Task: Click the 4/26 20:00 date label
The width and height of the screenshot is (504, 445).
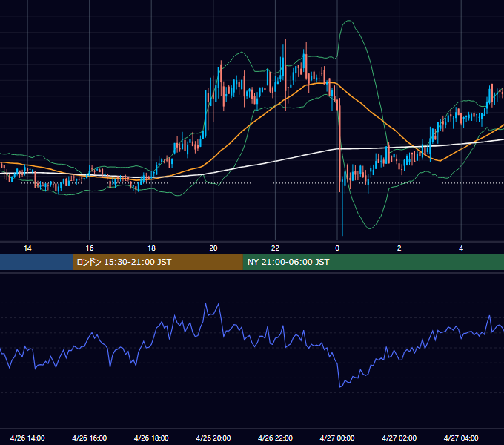Action: (213, 438)
